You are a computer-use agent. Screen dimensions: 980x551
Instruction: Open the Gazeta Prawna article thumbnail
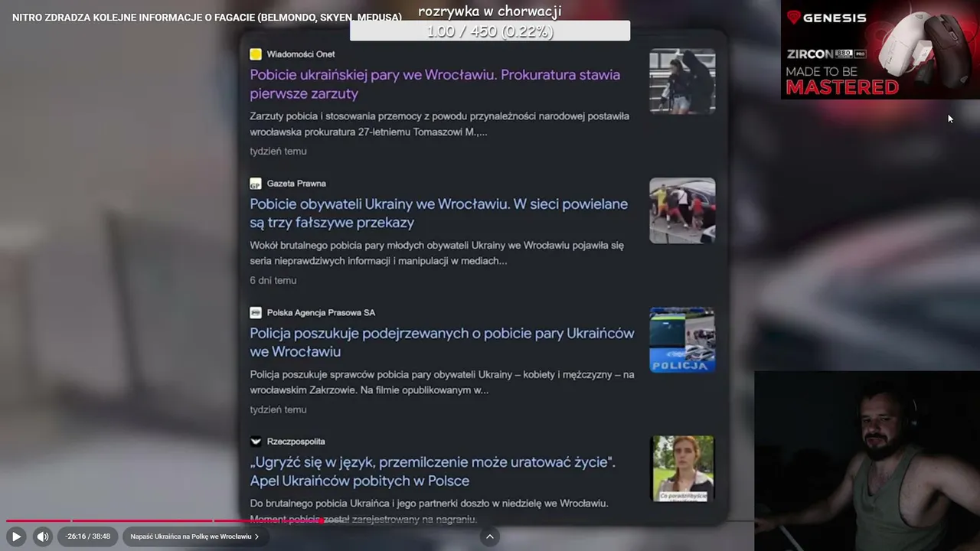coord(682,210)
